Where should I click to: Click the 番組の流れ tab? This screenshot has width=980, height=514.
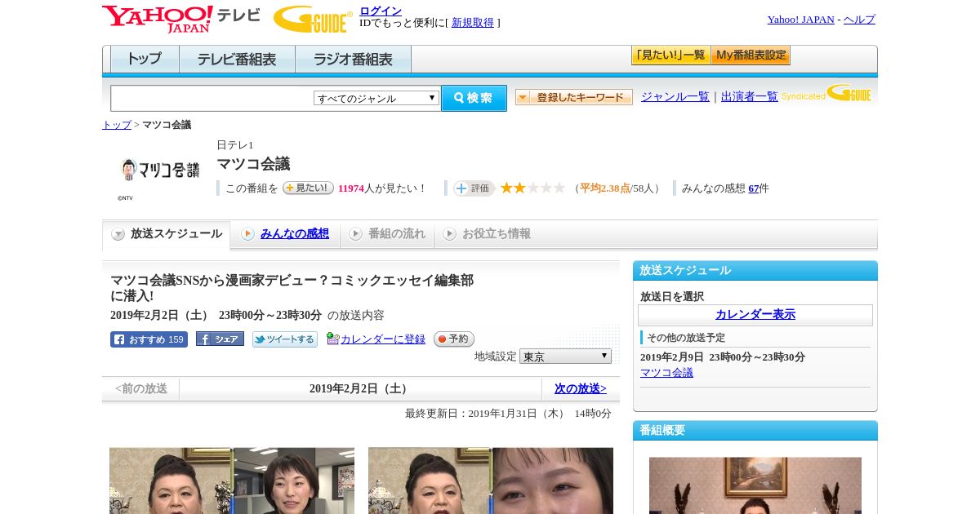point(386,234)
